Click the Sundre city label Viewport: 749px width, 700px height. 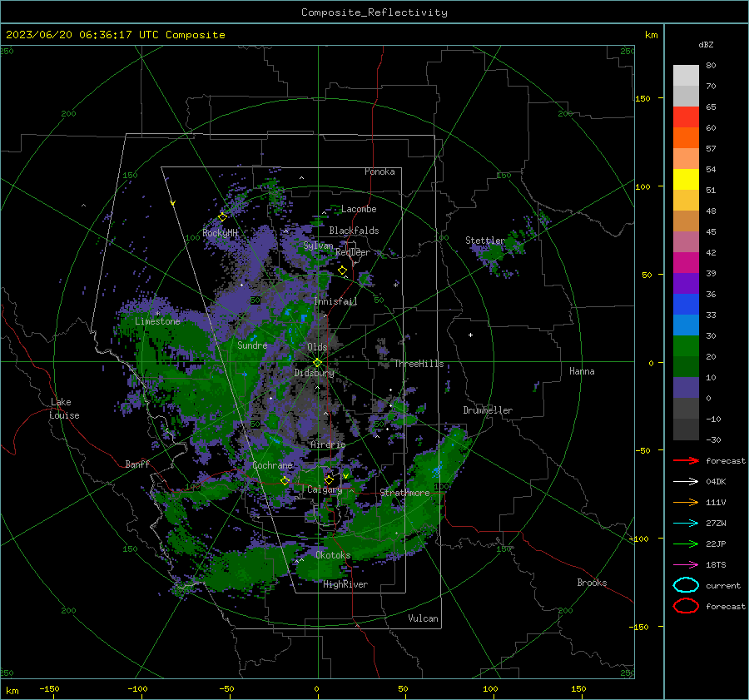click(x=252, y=345)
